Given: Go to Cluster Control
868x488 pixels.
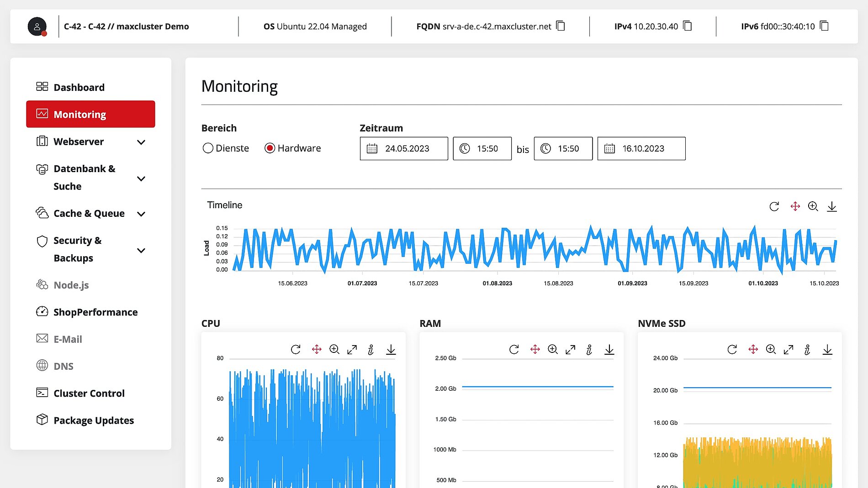Looking at the screenshot, I should (x=89, y=394).
